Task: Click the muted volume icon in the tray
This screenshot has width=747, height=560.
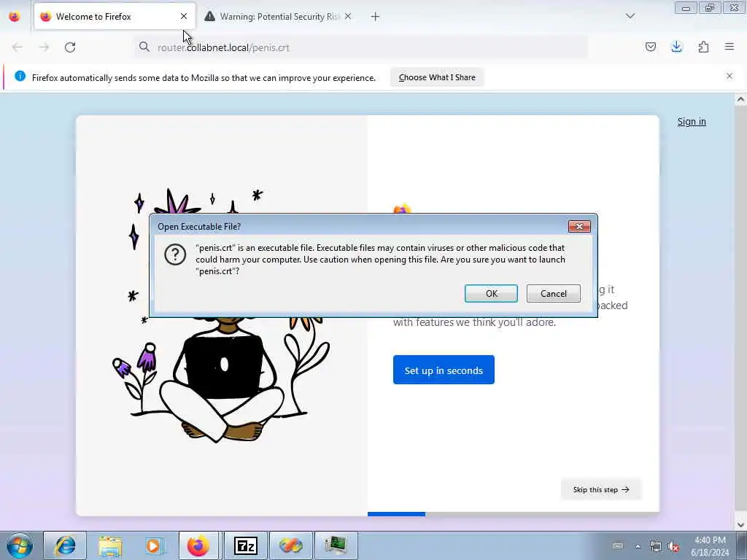Action: [673, 547]
